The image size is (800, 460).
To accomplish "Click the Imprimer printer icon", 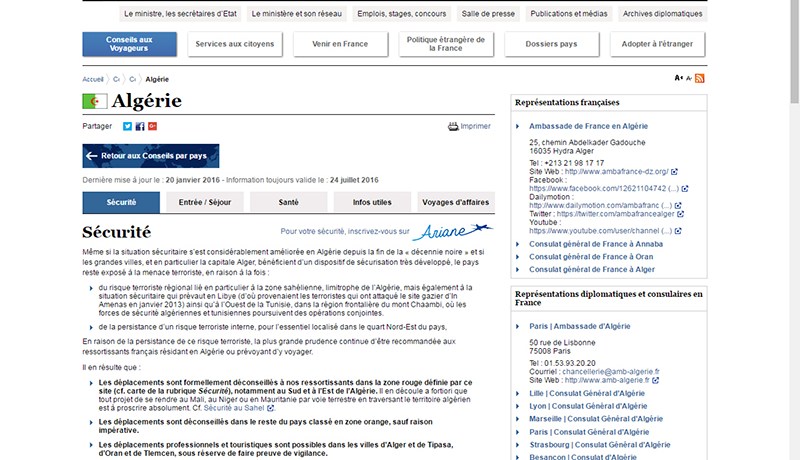I will coord(453,126).
